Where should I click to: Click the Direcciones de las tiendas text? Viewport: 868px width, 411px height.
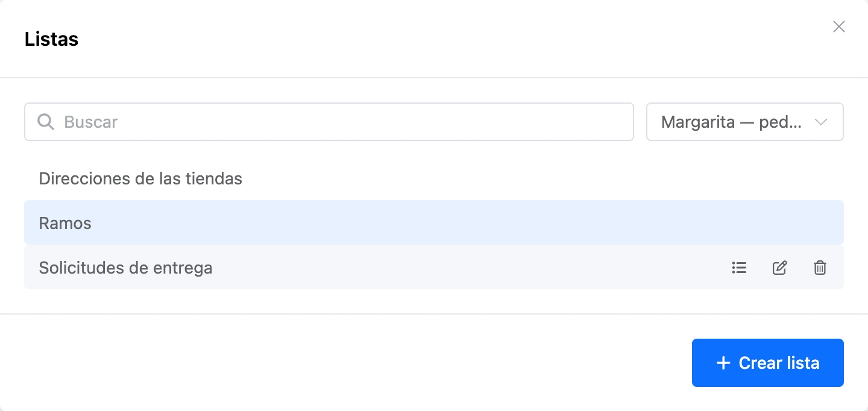pyautogui.click(x=140, y=179)
